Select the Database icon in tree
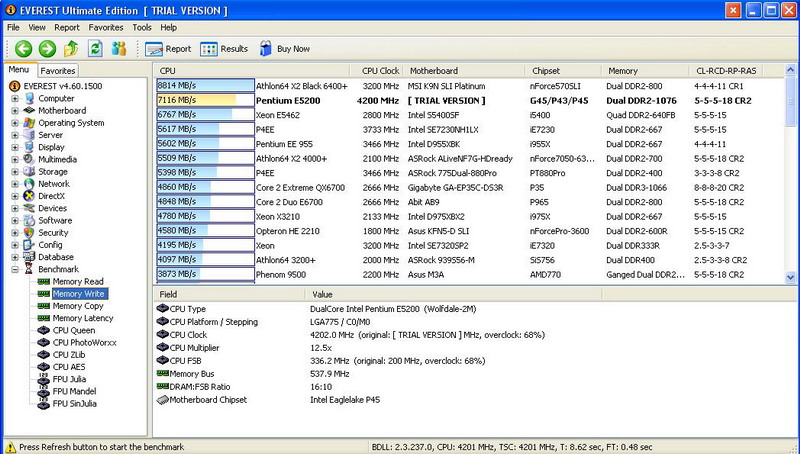This screenshot has width=800, height=454. [30, 257]
